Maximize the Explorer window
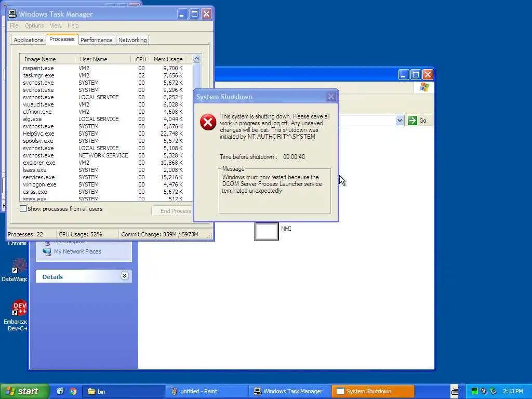Screen dimensions: 532x399 click(x=416, y=75)
